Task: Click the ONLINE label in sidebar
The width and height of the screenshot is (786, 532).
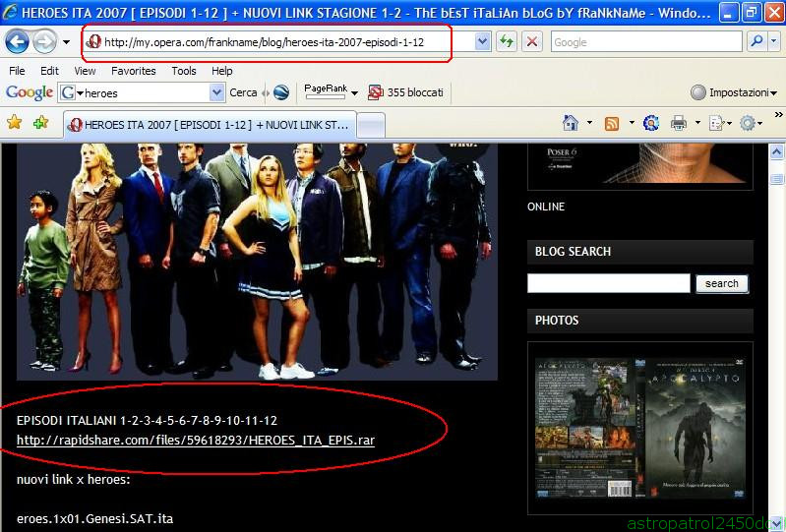Action: click(x=546, y=207)
